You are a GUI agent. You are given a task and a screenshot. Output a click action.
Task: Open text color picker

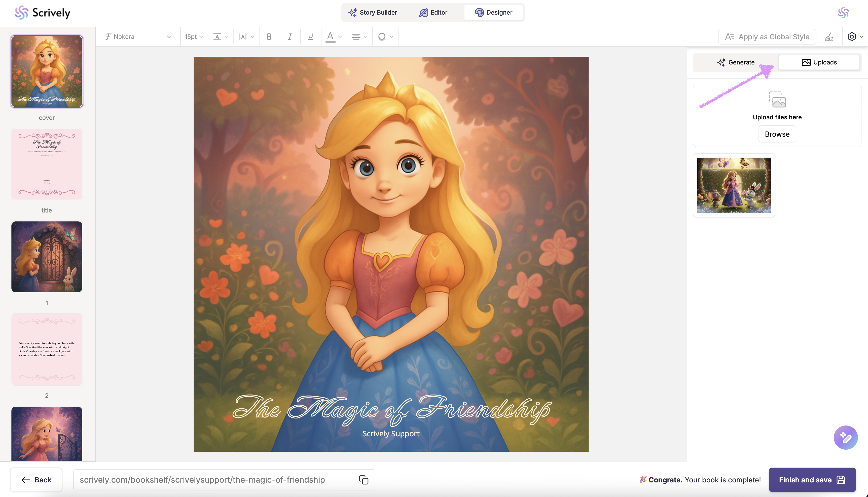pos(333,37)
